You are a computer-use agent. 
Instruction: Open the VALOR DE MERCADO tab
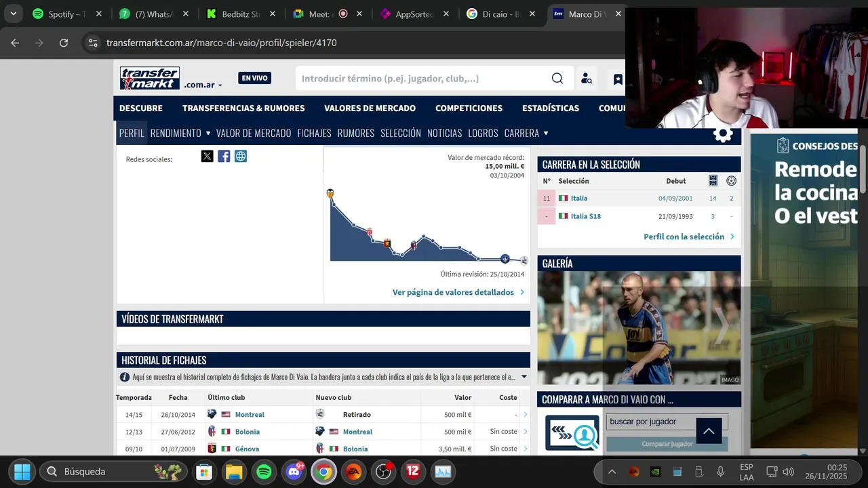tap(254, 133)
